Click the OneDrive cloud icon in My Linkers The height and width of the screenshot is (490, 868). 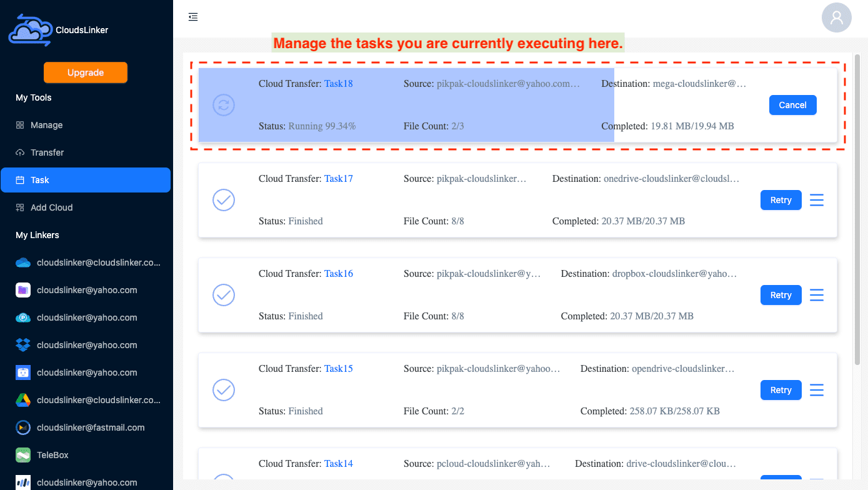point(23,262)
